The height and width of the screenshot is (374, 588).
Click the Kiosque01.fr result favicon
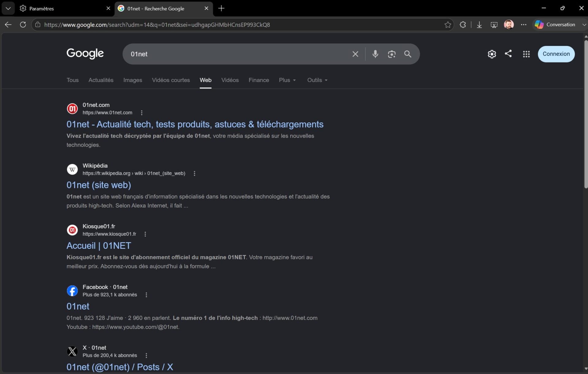[72, 230]
